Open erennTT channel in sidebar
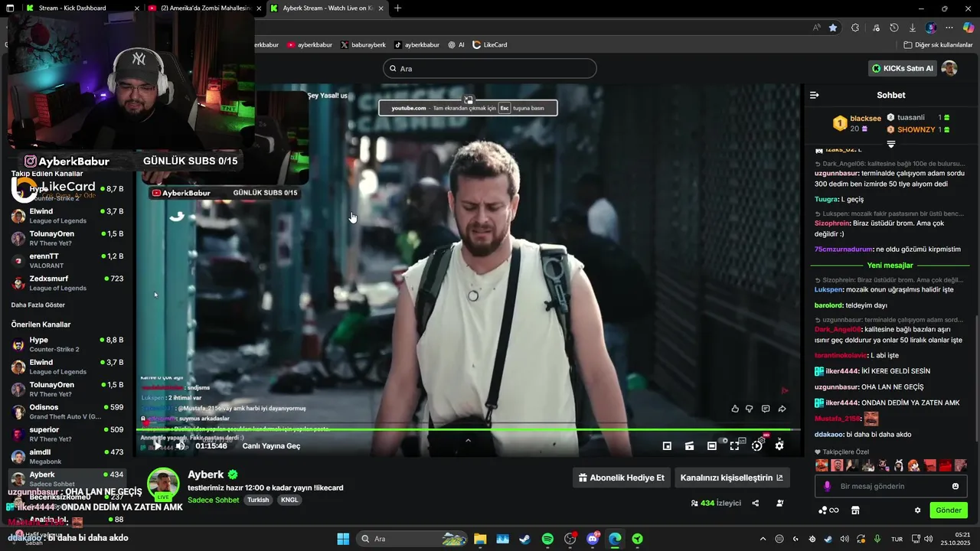This screenshot has height=551, width=980. (x=67, y=260)
